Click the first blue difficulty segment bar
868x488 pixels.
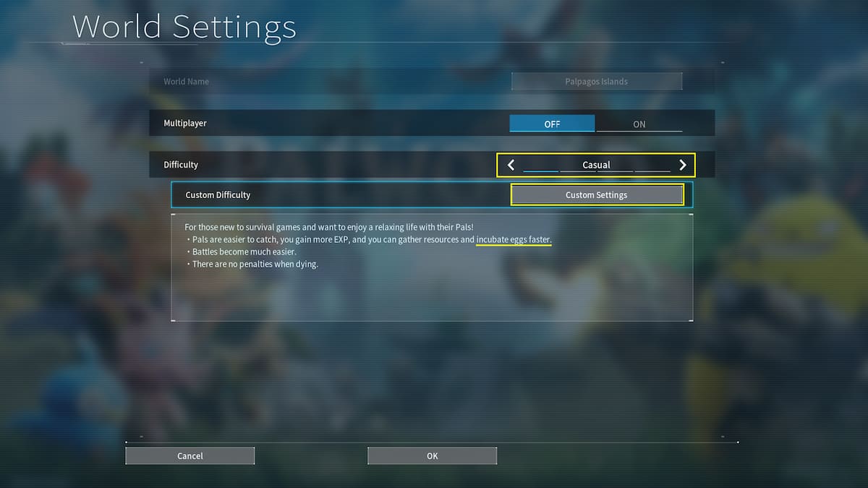tap(540, 171)
